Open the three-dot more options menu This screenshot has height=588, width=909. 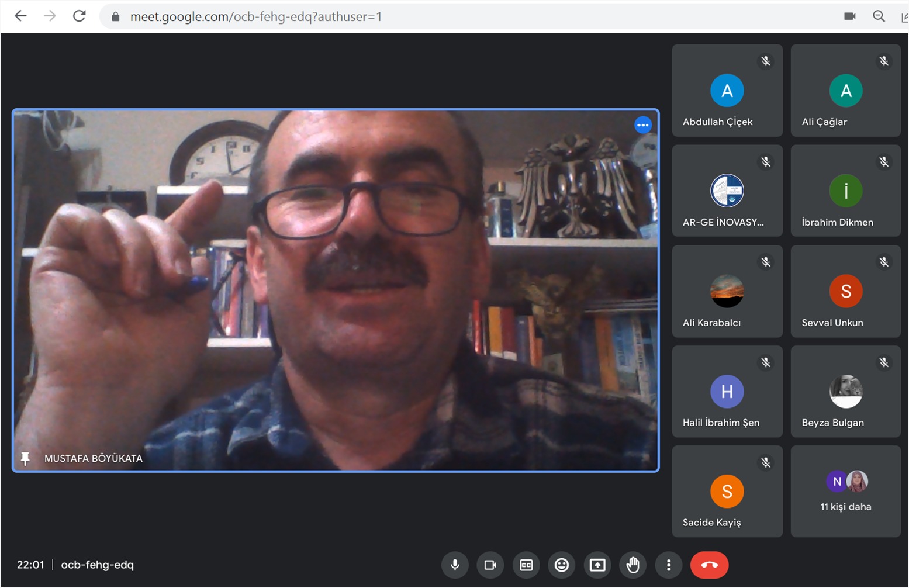point(669,565)
